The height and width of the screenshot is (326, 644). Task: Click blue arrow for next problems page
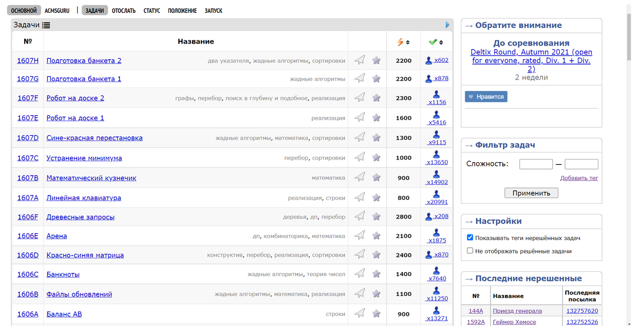pyautogui.click(x=448, y=25)
